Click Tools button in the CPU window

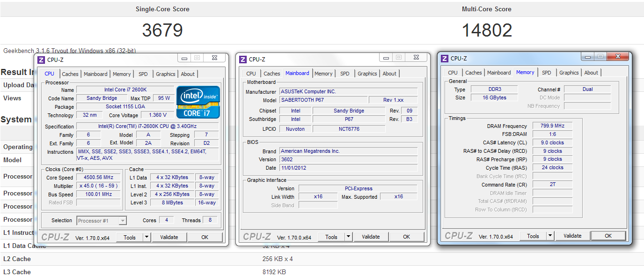click(130, 237)
